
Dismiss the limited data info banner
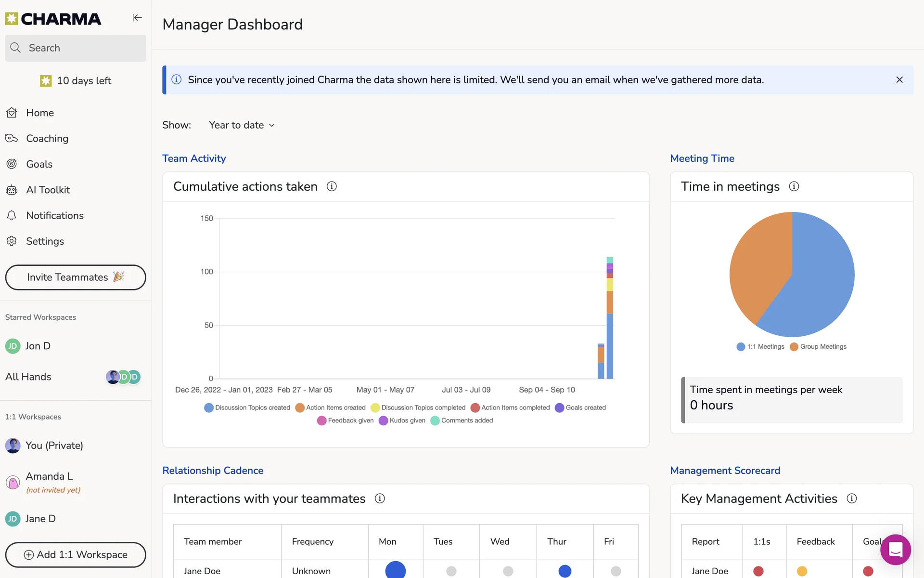pos(899,80)
